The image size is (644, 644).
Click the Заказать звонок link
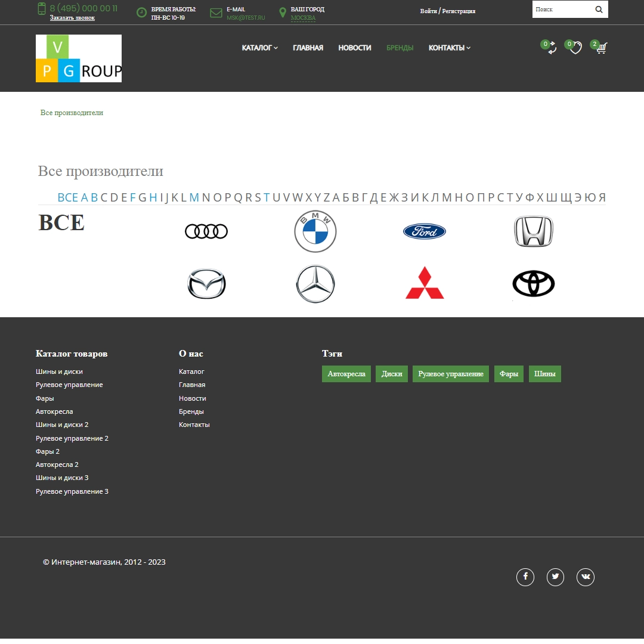[x=72, y=18]
